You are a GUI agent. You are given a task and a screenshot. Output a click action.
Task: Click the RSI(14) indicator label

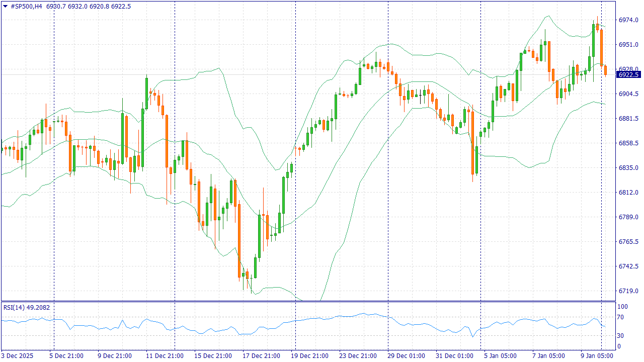pos(14,307)
